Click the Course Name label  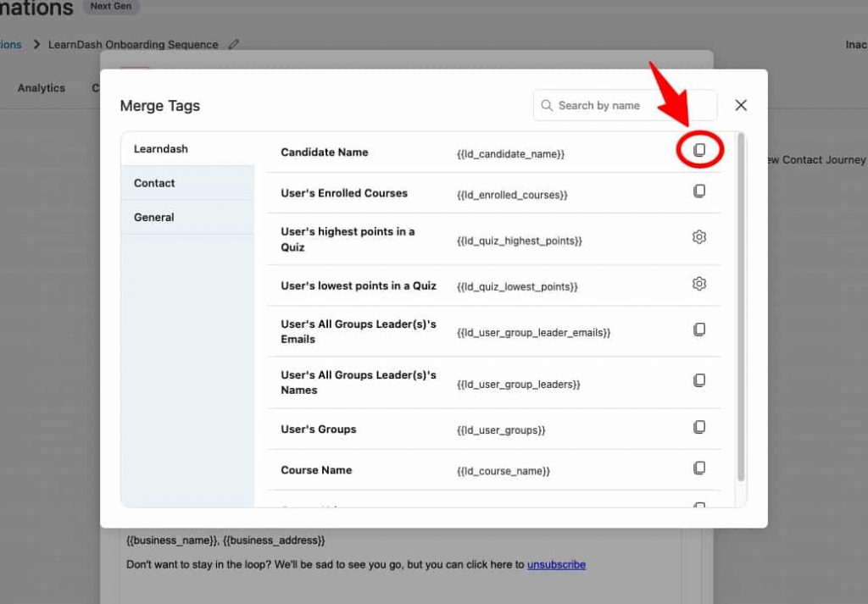click(316, 470)
